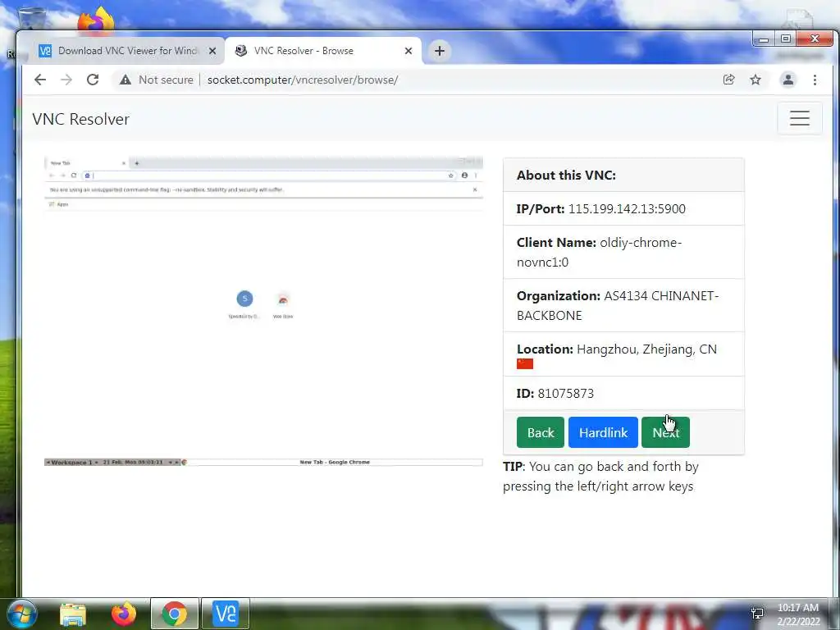Click the About this VNC header

tap(566, 176)
